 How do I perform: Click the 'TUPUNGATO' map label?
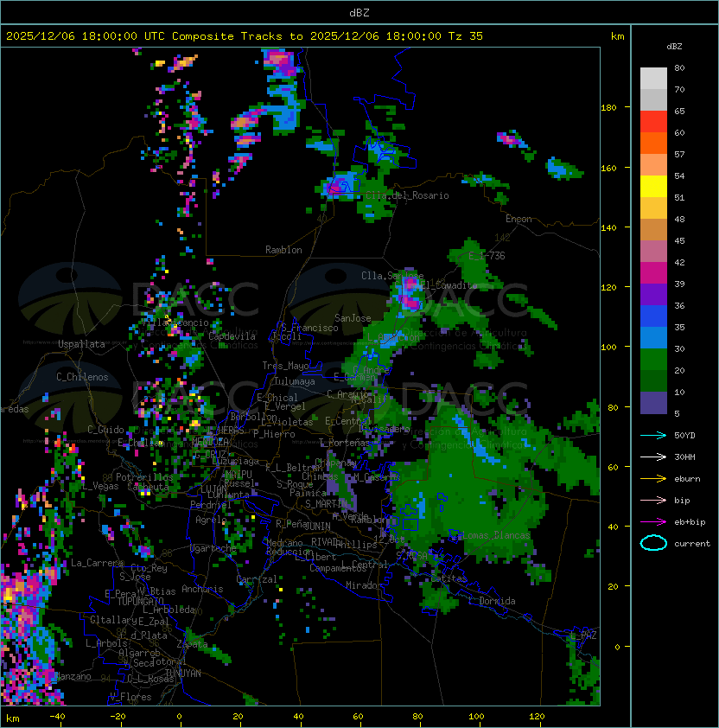pos(140,602)
